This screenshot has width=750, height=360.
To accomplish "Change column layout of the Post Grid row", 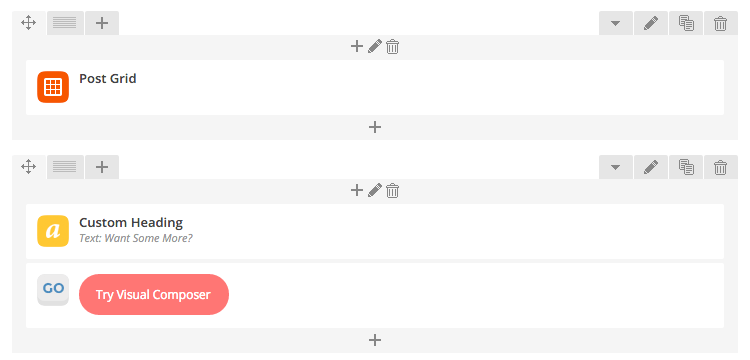I will pos(65,23).
